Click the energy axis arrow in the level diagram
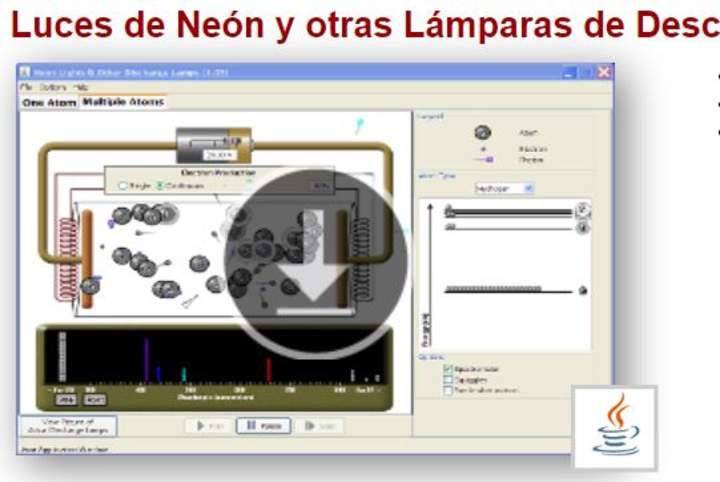Image resolution: width=720 pixels, height=482 pixels. coord(430,275)
